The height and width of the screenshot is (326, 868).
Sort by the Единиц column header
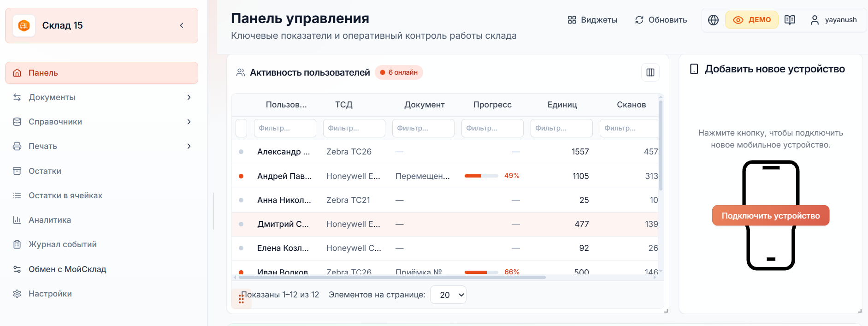[x=562, y=105]
